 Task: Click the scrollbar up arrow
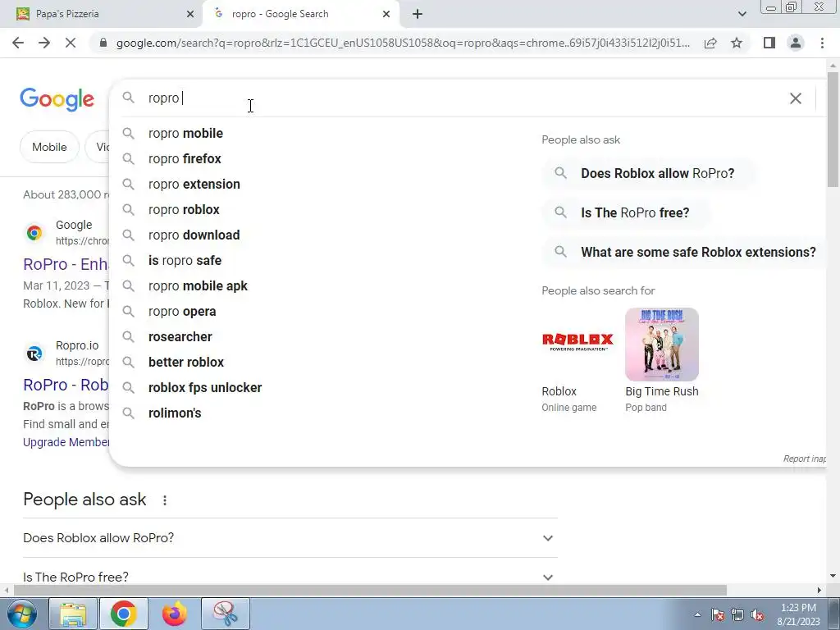[x=833, y=65]
